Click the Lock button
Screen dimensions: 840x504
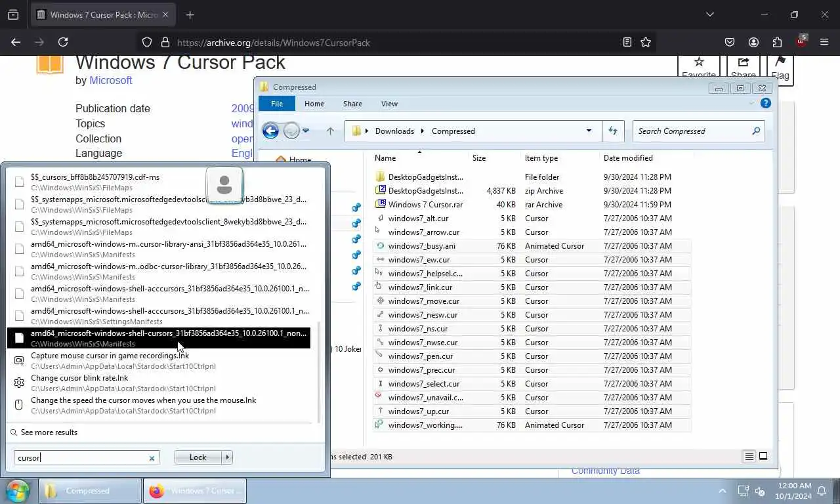(x=198, y=457)
